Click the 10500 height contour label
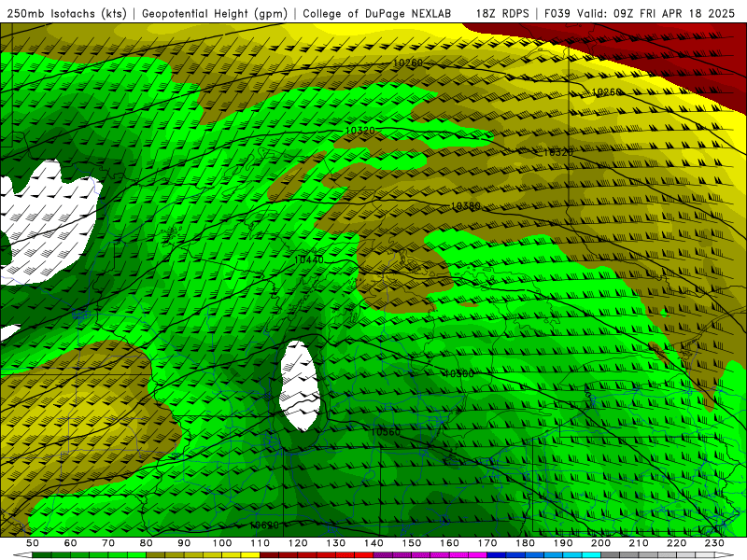This screenshot has height=560, width=747. 458,374
